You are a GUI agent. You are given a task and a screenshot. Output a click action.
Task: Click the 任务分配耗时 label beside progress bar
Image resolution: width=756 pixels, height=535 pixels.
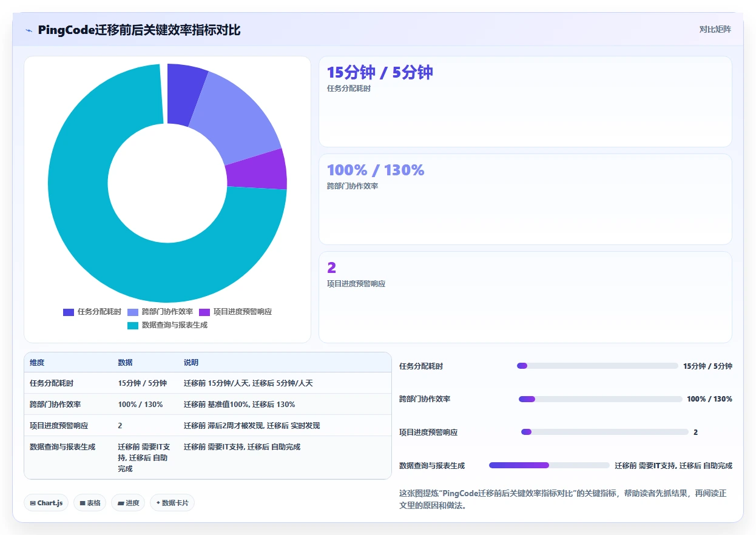[421, 366]
